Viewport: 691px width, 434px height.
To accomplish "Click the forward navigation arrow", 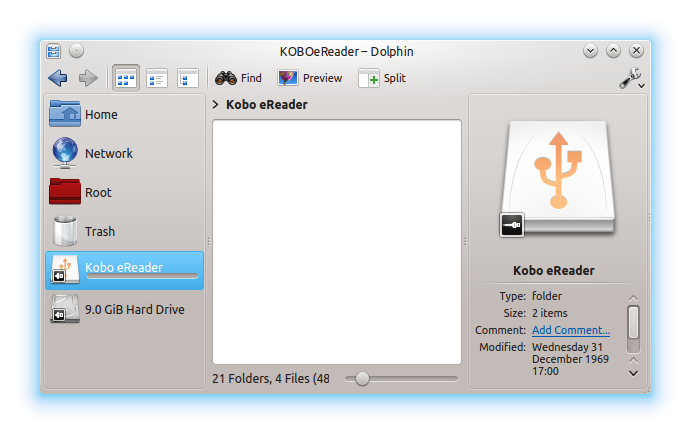I will pos(88,78).
